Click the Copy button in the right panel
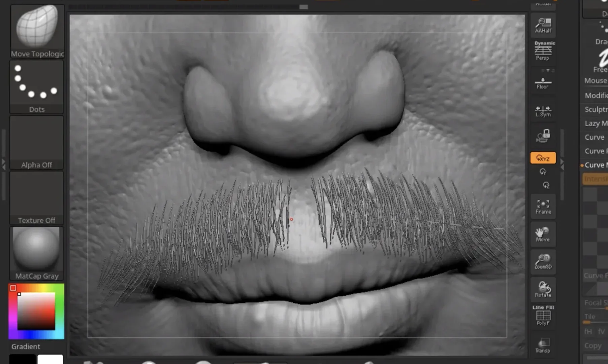The image size is (608, 364). 593,345
